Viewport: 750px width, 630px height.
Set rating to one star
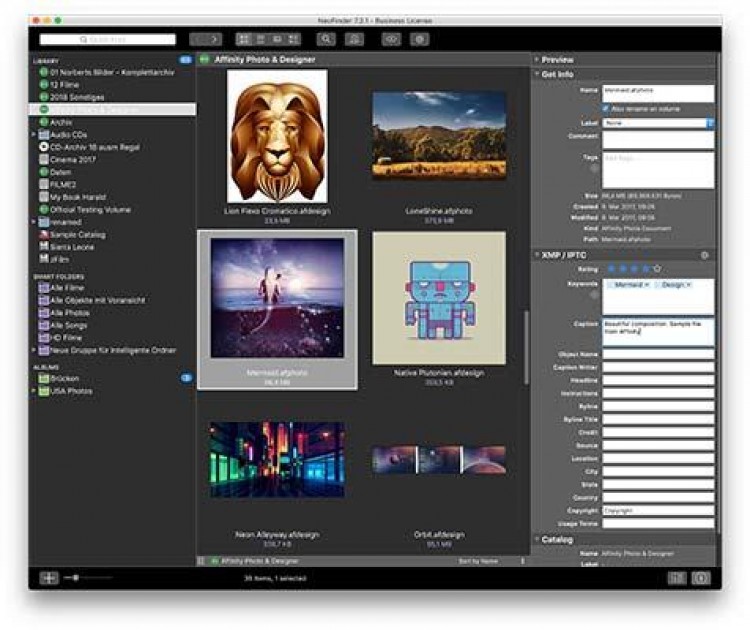click(x=611, y=269)
